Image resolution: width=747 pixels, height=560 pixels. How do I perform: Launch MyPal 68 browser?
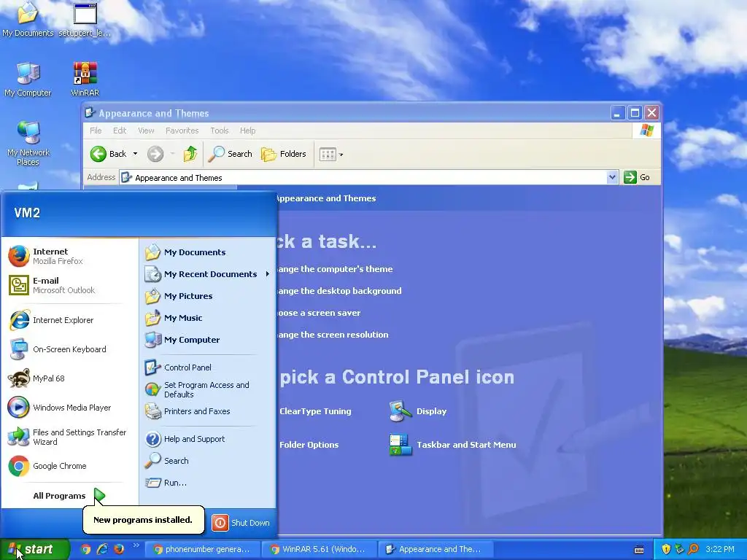point(69,378)
